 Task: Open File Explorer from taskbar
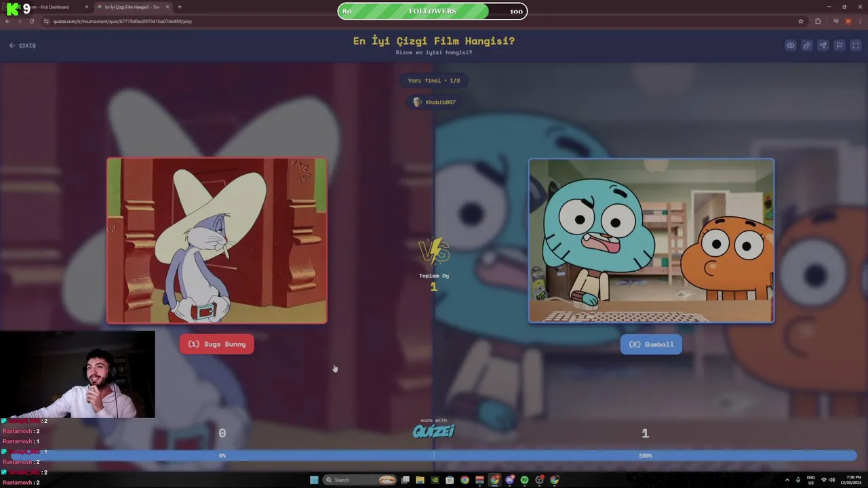click(420, 480)
